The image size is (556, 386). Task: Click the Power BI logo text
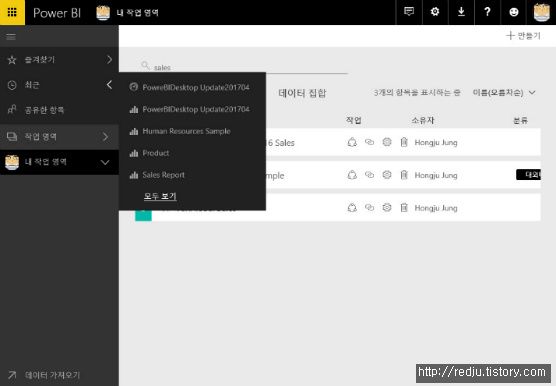pos(57,13)
